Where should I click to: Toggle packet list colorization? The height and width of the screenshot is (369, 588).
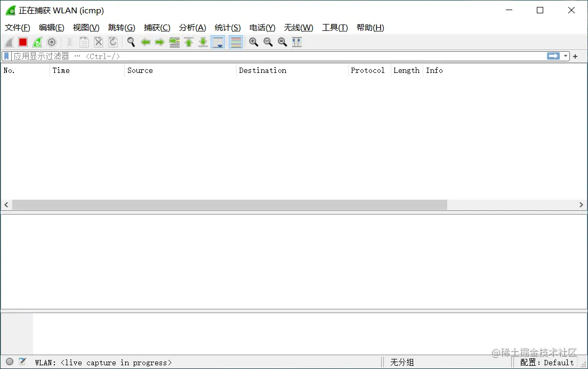[236, 43]
